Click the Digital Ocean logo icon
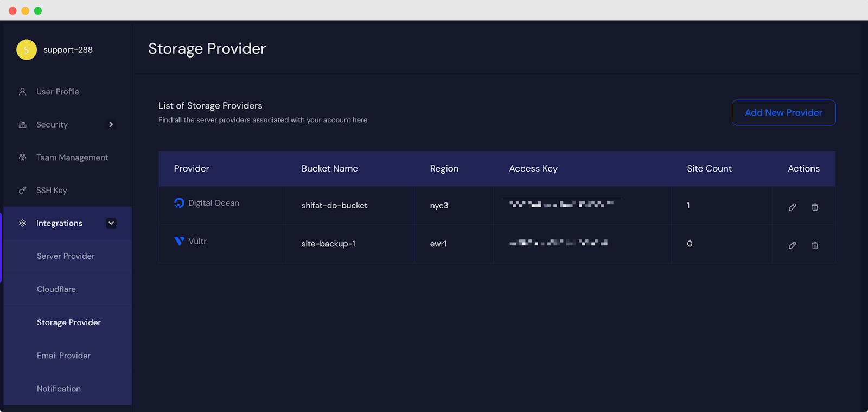 pyautogui.click(x=179, y=203)
